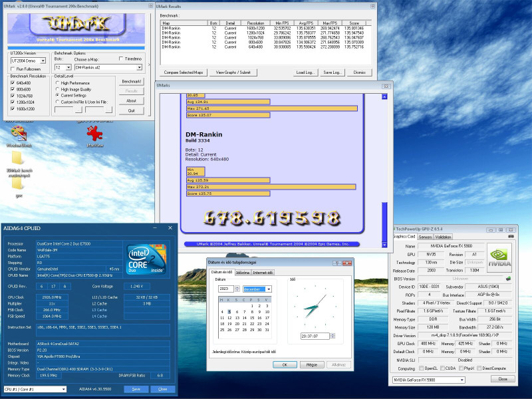Viewport: 532px width, 399px height.
Task: Open the Choose a Map dropdown
Action: 139,68
